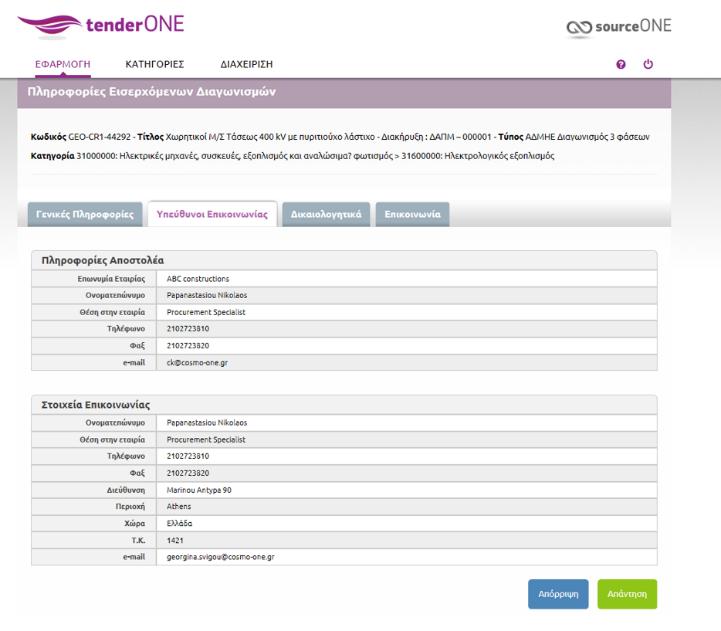Select the Υπεύθυνοι Επικοινωνίας tab
The image size is (721, 631).
212,214
